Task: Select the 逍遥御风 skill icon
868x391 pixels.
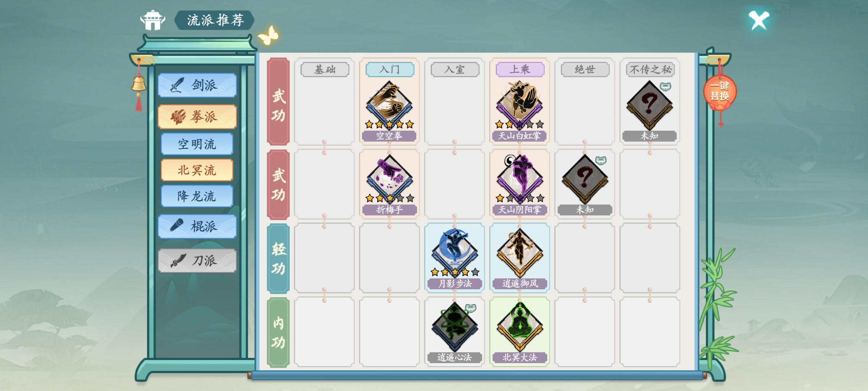Action: (520, 253)
